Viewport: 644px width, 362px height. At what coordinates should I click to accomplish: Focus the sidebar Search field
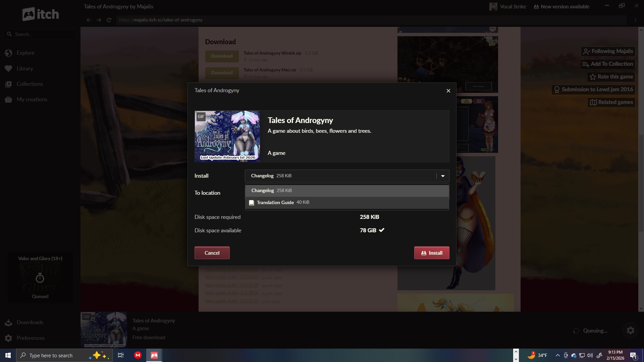(x=40, y=34)
